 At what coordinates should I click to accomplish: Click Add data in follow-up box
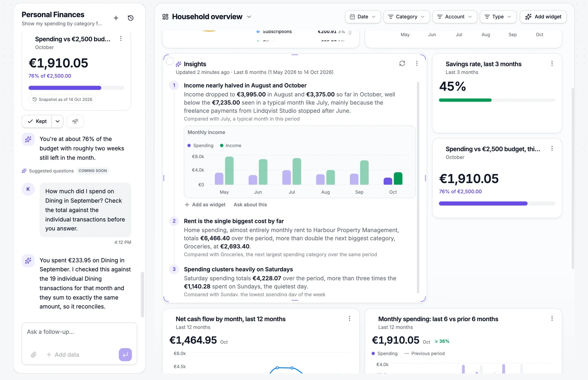[63, 355]
